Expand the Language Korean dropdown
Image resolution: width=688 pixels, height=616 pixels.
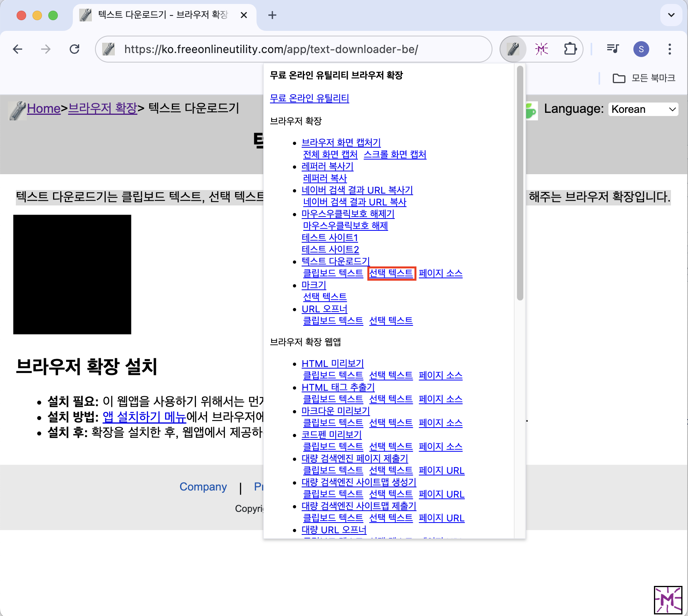pos(643,109)
